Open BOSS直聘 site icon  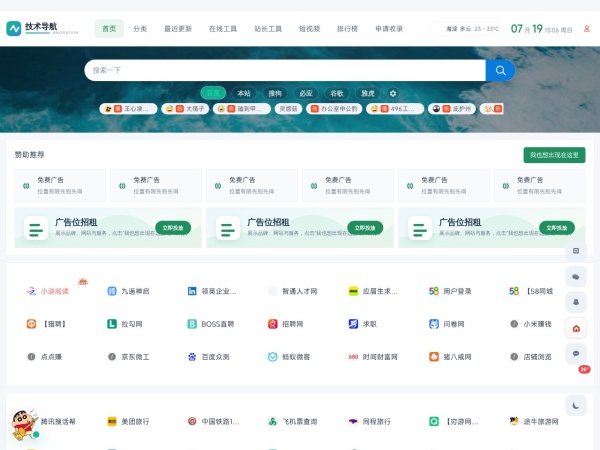(x=192, y=324)
